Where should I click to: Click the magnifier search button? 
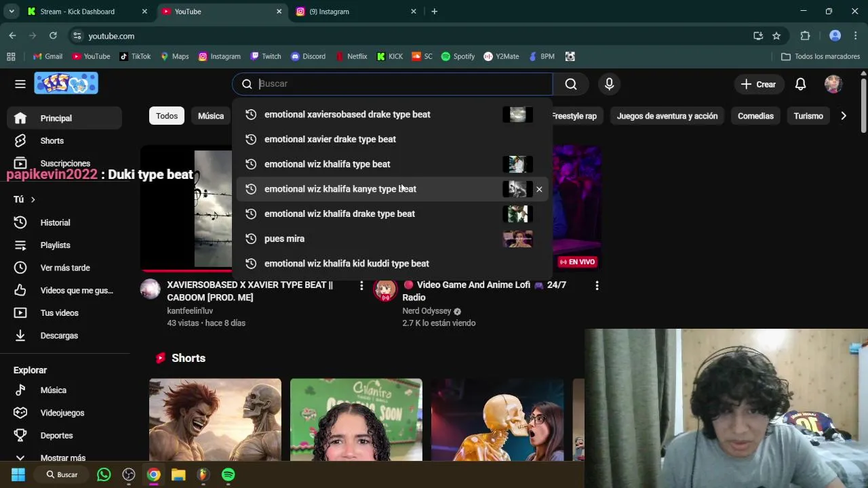coord(571,84)
